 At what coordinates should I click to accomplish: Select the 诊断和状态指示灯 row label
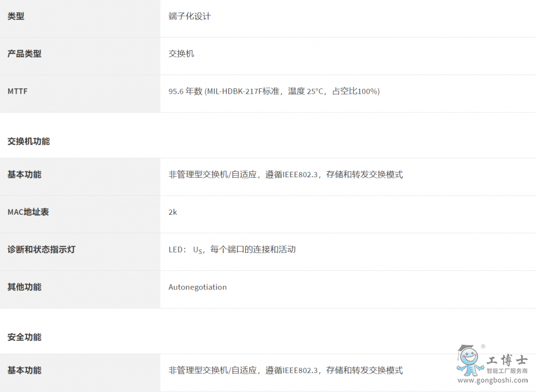click(x=41, y=249)
